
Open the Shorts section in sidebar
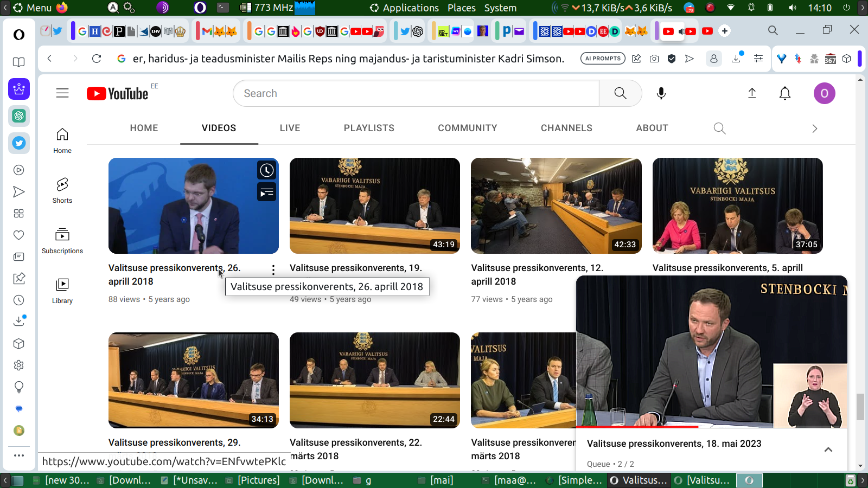(62, 190)
